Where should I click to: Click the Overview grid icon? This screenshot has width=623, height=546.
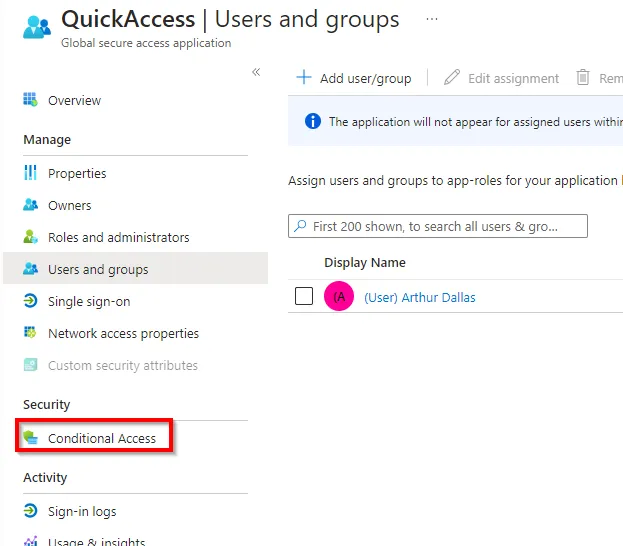tap(30, 100)
